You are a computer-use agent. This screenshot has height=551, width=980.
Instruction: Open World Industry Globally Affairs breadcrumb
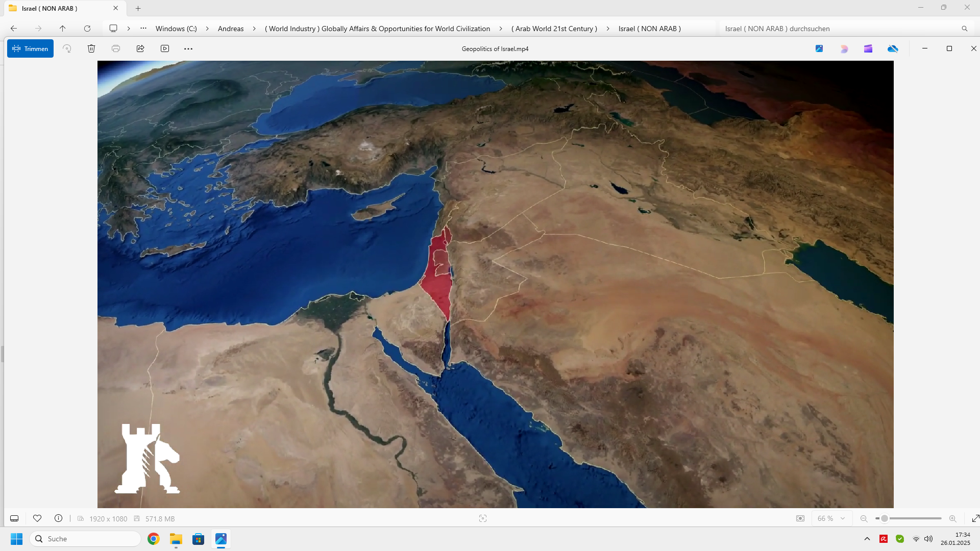377,29
